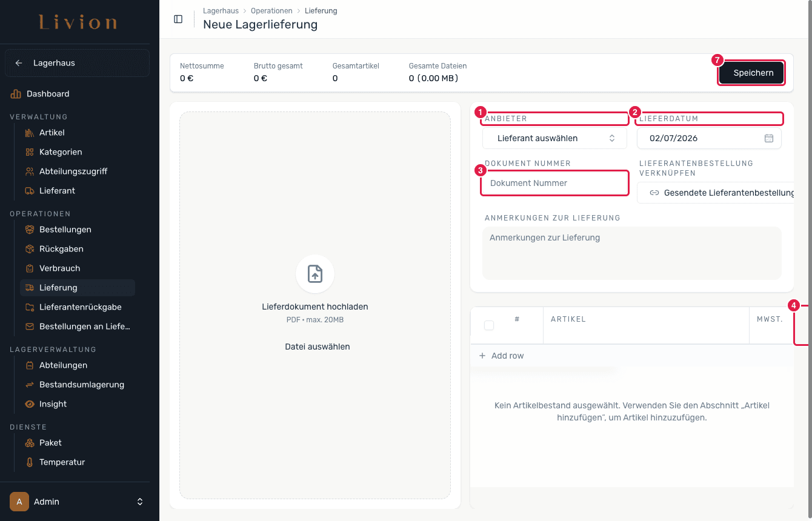
Task: Click the Lieferdokument hochladen text
Action: tap(315, 307)
